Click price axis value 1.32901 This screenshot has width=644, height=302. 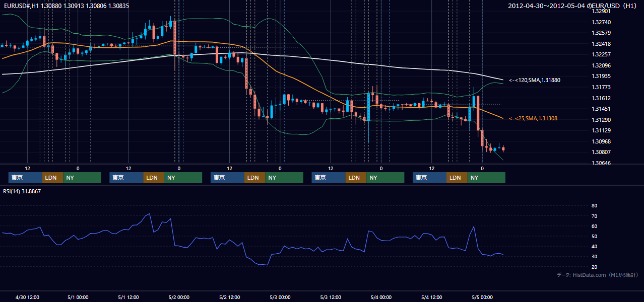pos(601,12)
